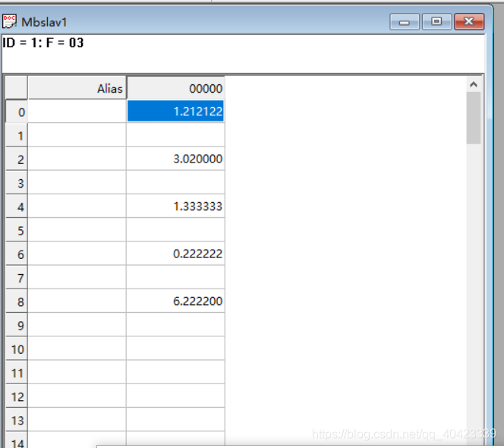The height and width of the screenshot is (448, 504).
Task: Click row header 3
Action: pyautogui.click(x=17, y=183)
